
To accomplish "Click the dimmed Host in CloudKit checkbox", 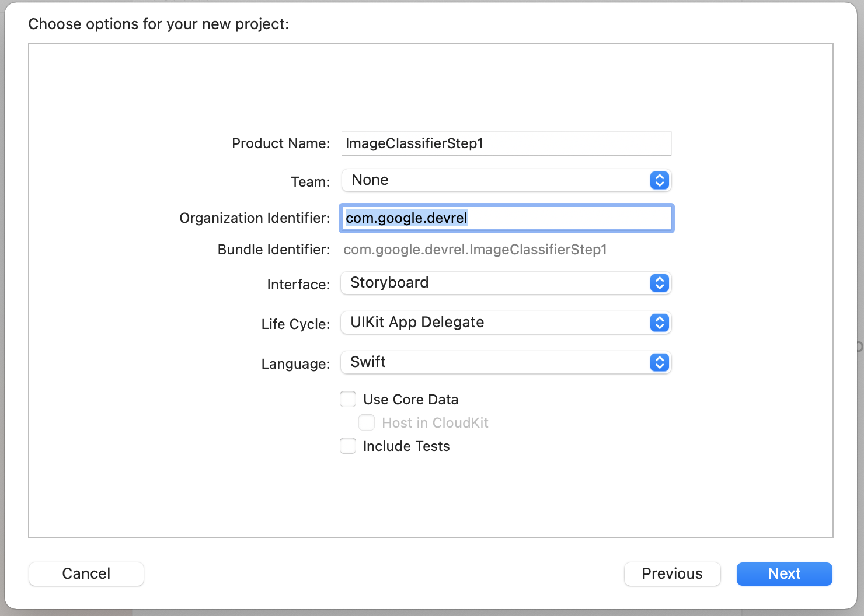I will 367,422.
